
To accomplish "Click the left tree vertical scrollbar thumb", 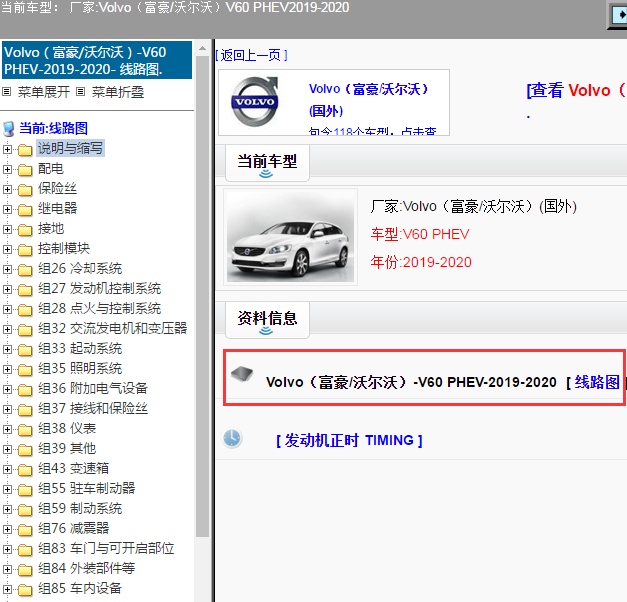I will [202, 296].
